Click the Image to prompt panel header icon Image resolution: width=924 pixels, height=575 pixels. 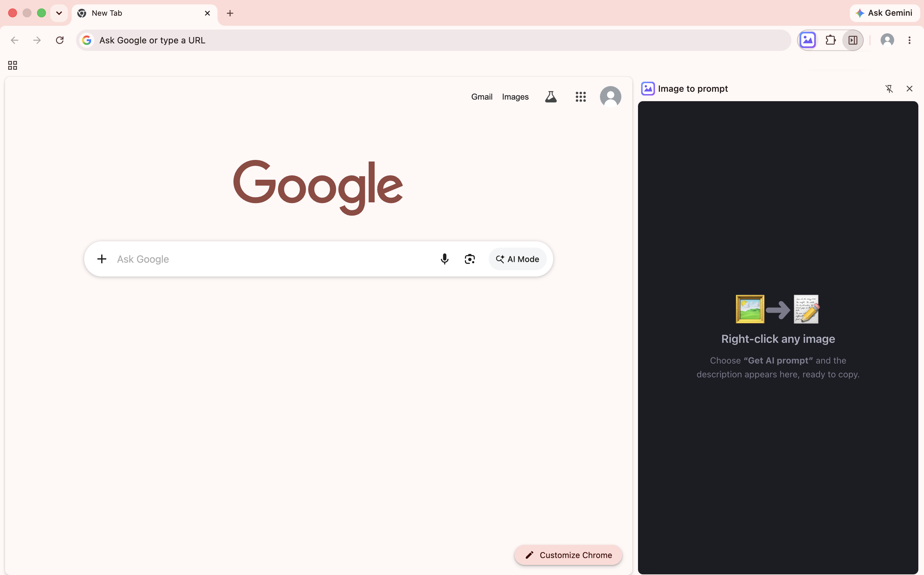(648, 89)
